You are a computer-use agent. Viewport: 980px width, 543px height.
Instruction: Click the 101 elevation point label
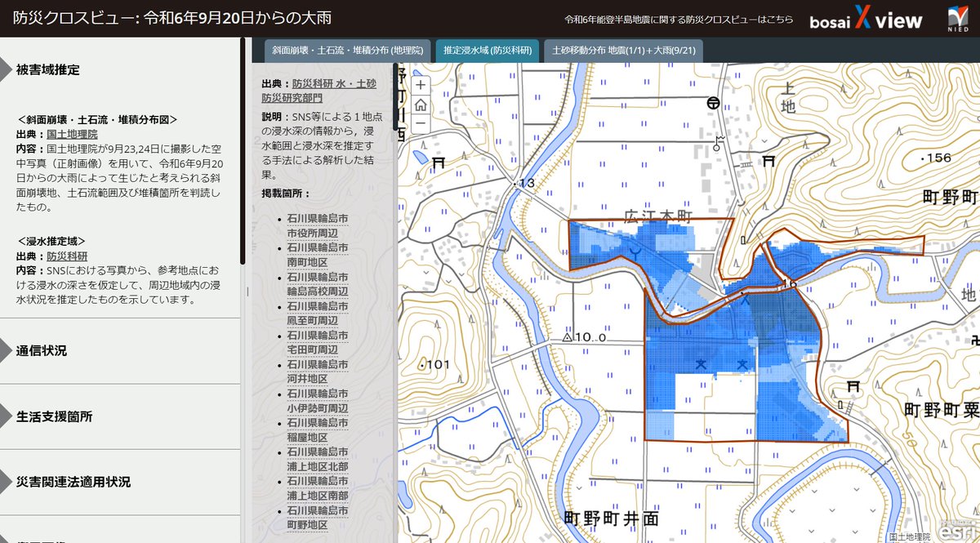coord(436,364)
